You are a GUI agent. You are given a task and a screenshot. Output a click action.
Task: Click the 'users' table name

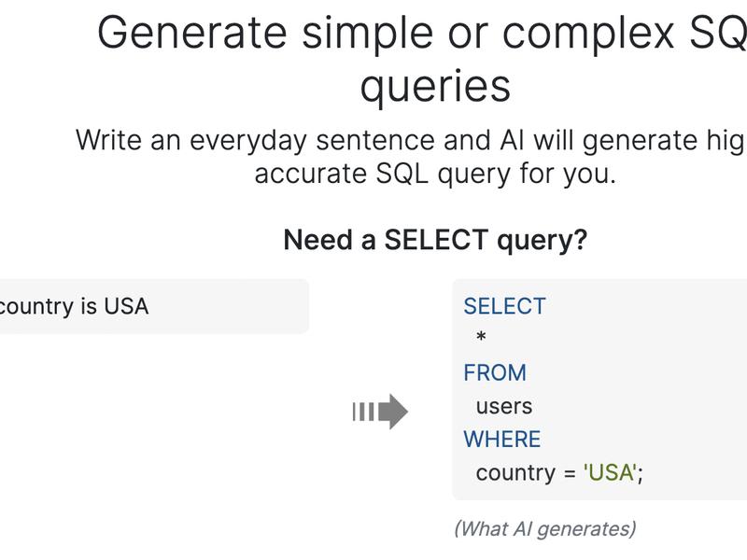click(x=504, y=406)
